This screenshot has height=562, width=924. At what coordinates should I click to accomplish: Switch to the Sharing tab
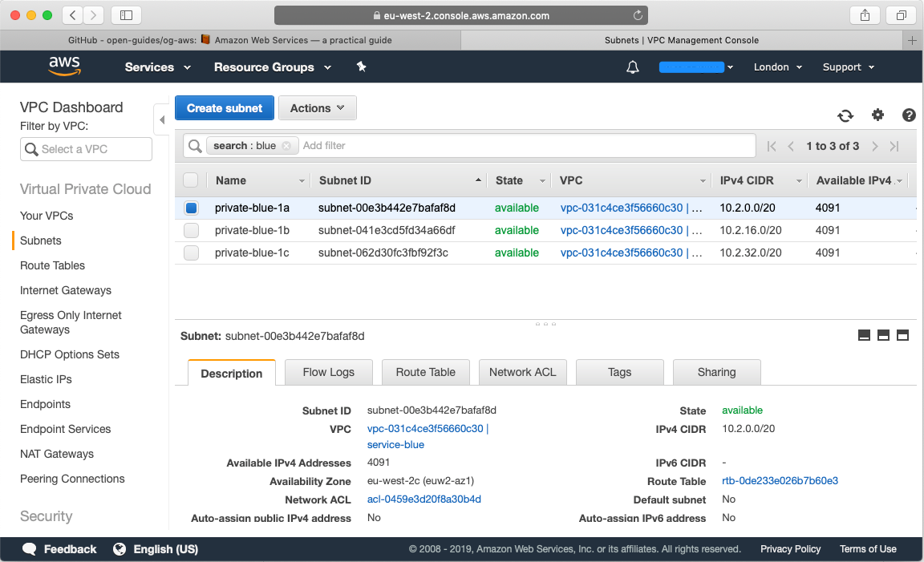716,372
